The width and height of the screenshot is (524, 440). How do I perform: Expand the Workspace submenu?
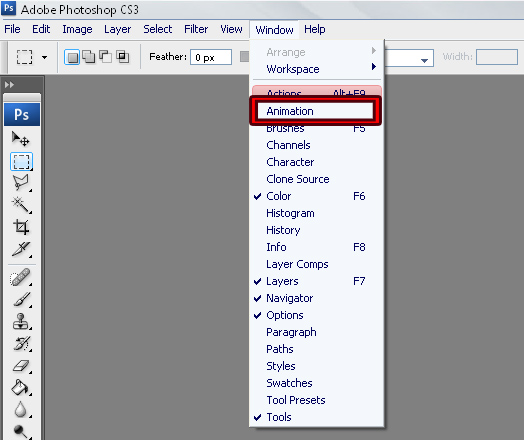point(317,69)
